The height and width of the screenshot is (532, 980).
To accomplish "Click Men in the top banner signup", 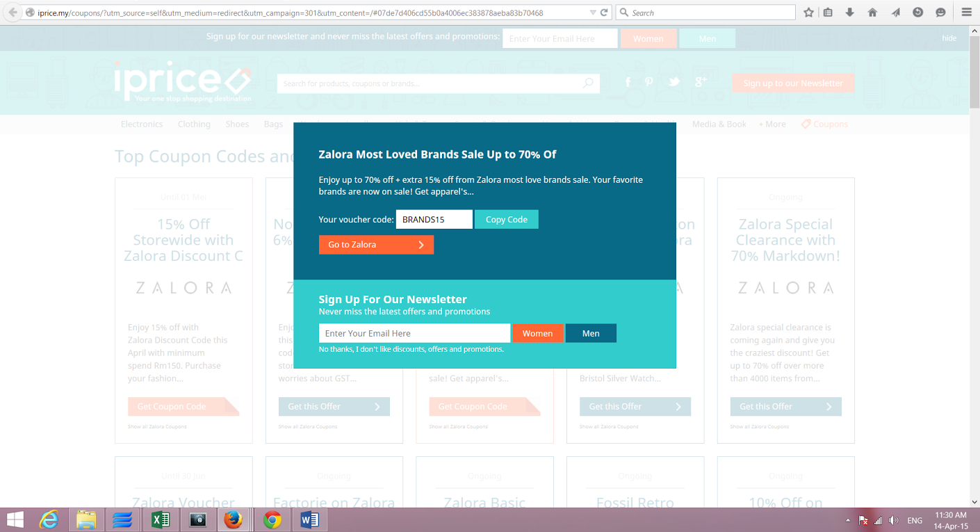I will click(x=708, y=39).
